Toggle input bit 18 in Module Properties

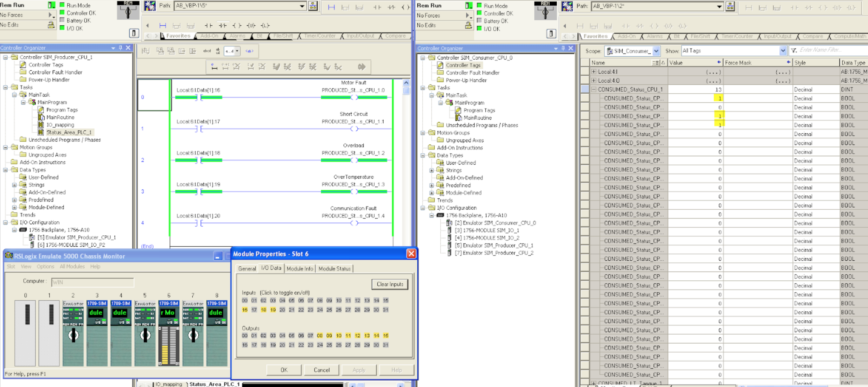[263, 310]
